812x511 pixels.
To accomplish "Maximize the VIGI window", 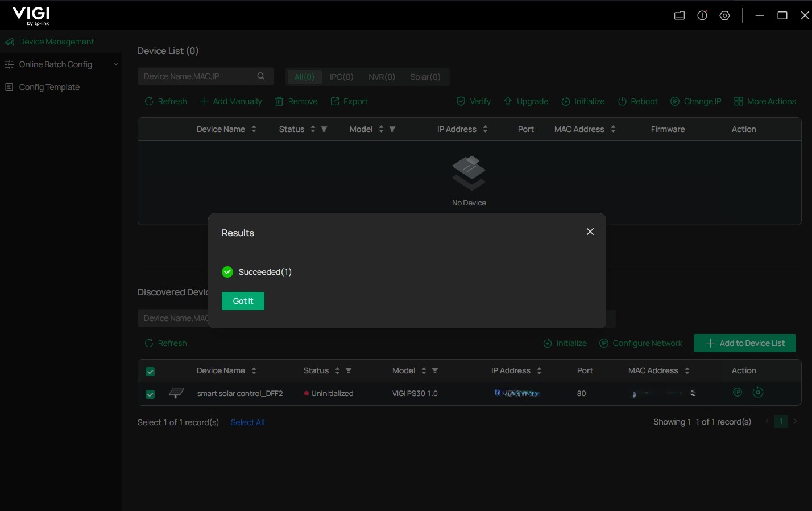I will (782, 15).
